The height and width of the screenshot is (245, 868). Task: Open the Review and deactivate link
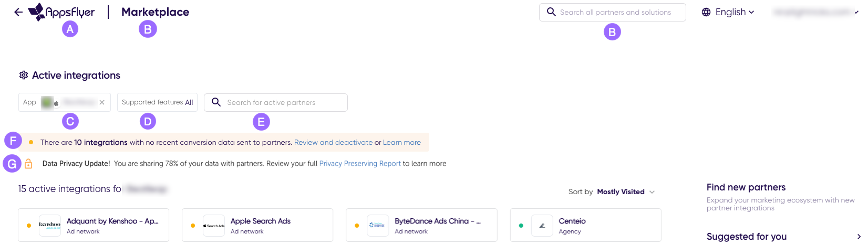(x=333, y=142)
